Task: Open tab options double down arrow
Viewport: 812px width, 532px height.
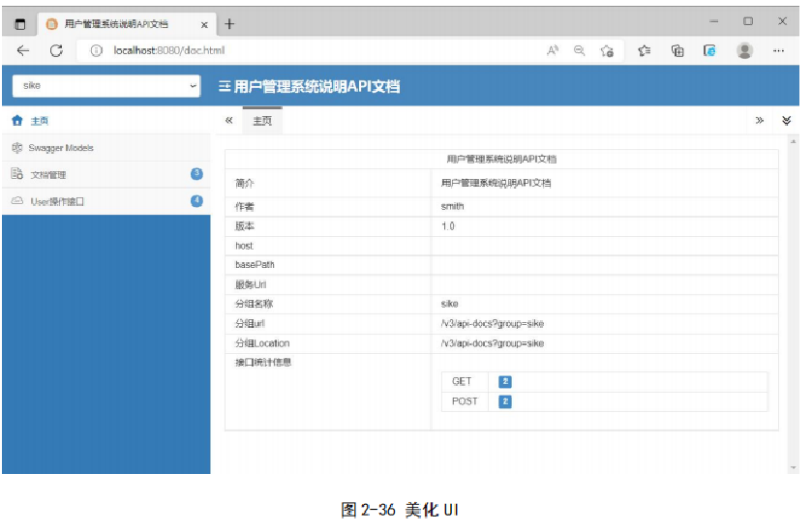Action: pyautogui.click(x=786, y=121)
